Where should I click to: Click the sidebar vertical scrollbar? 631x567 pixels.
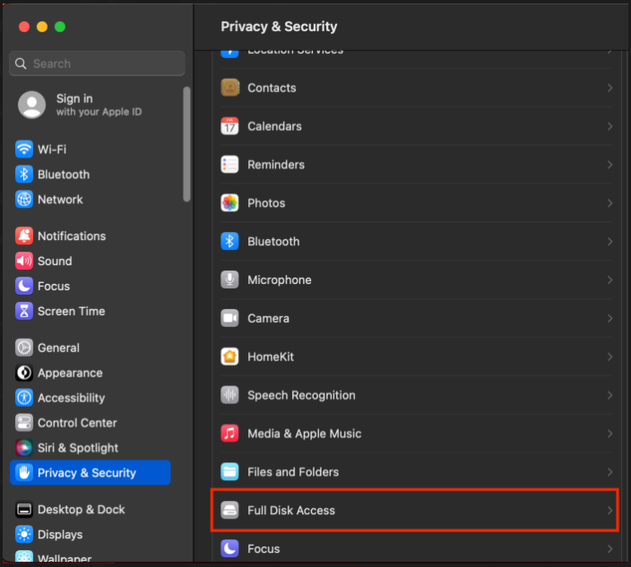point(187,143)
